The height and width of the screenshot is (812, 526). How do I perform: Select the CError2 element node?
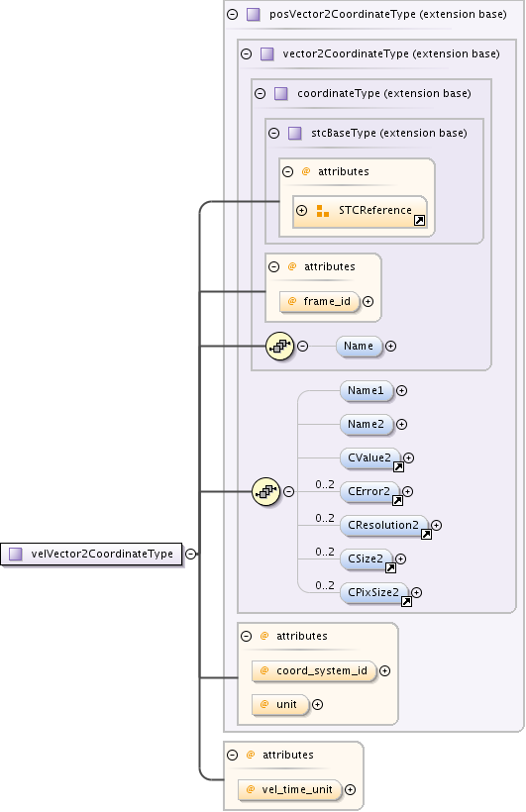tap(369, 492)
